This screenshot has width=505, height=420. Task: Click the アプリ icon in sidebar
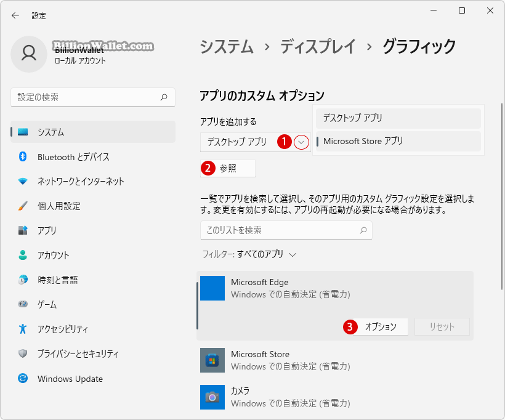click(x=23, y=230)
